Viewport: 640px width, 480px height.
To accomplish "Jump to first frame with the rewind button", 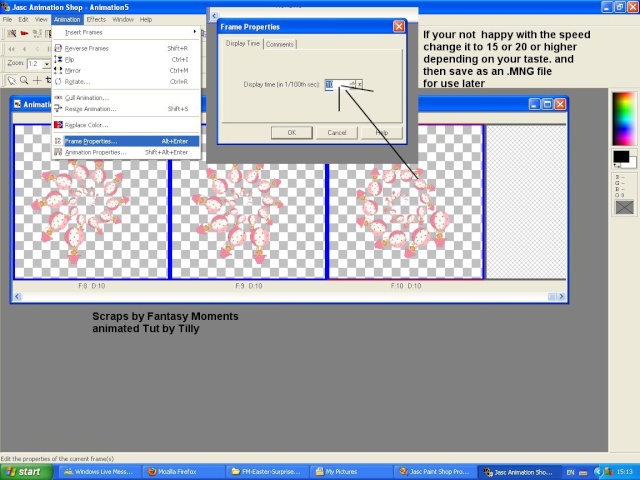I will coord(11,49).
